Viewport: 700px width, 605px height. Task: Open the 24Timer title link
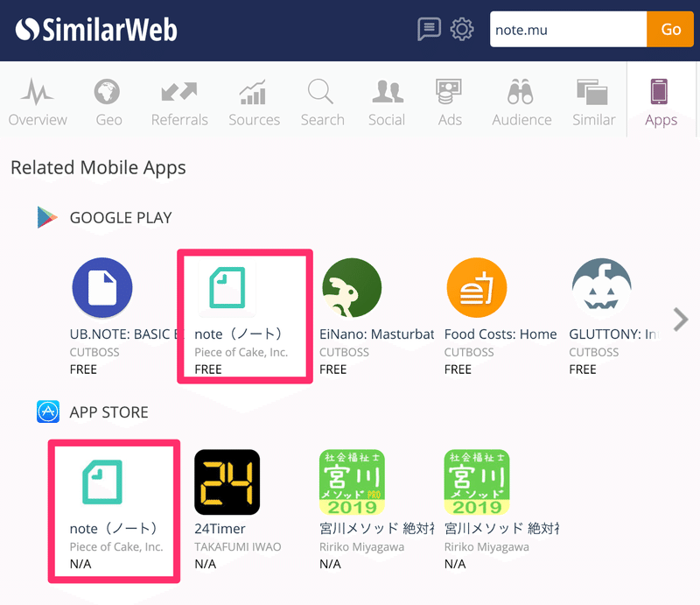220,529
